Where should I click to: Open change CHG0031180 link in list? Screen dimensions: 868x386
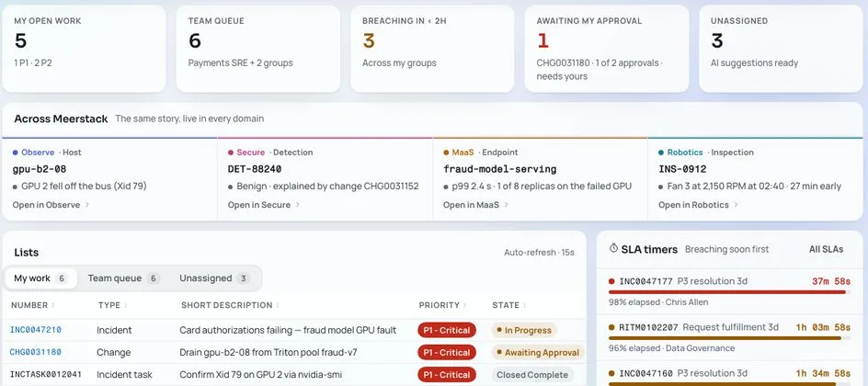36,352
